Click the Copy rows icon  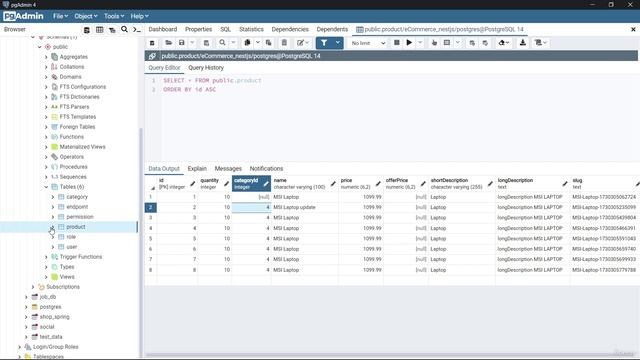pyautogui.click(x=247, y=43)
